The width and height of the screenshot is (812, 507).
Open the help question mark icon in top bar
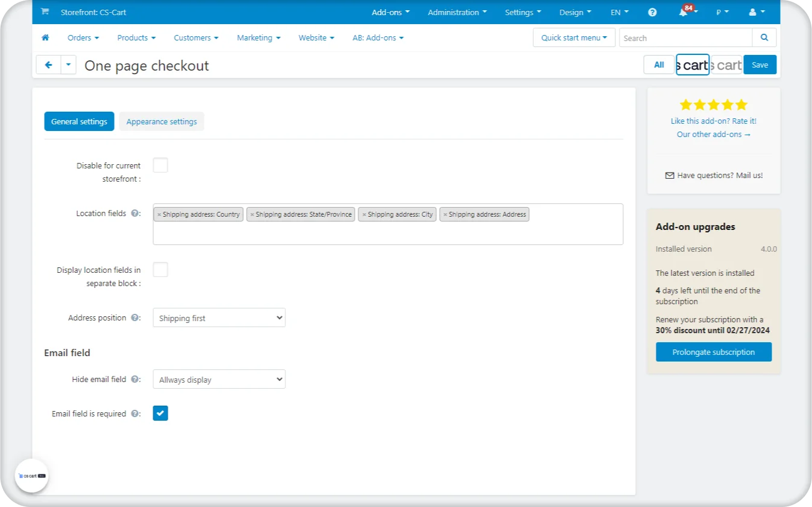coord(652,12)
